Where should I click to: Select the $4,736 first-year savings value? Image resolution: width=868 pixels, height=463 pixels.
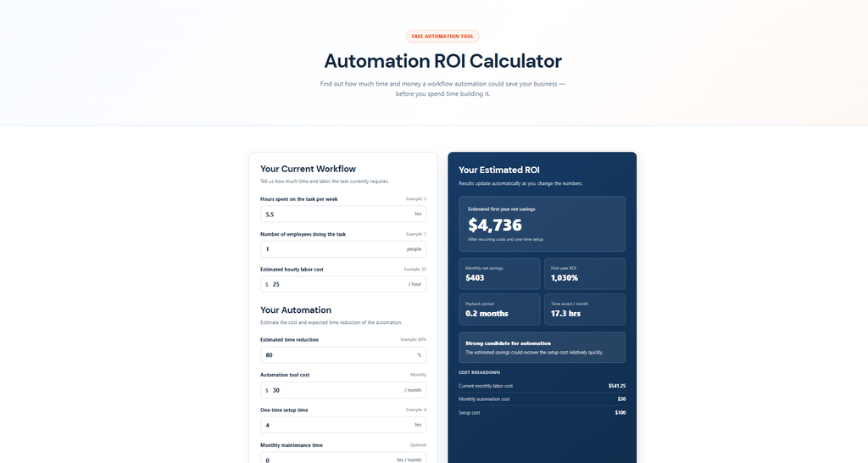tap(495, 225)
